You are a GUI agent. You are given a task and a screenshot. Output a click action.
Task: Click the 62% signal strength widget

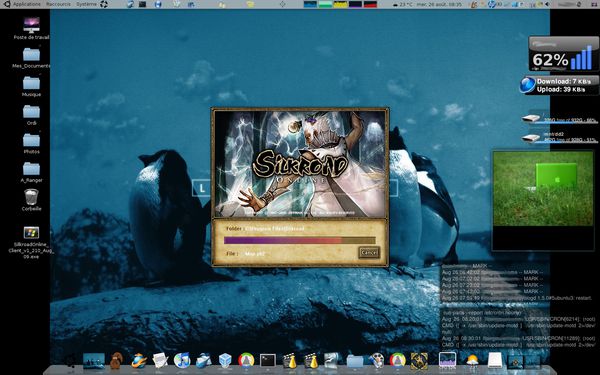point(564,54)
